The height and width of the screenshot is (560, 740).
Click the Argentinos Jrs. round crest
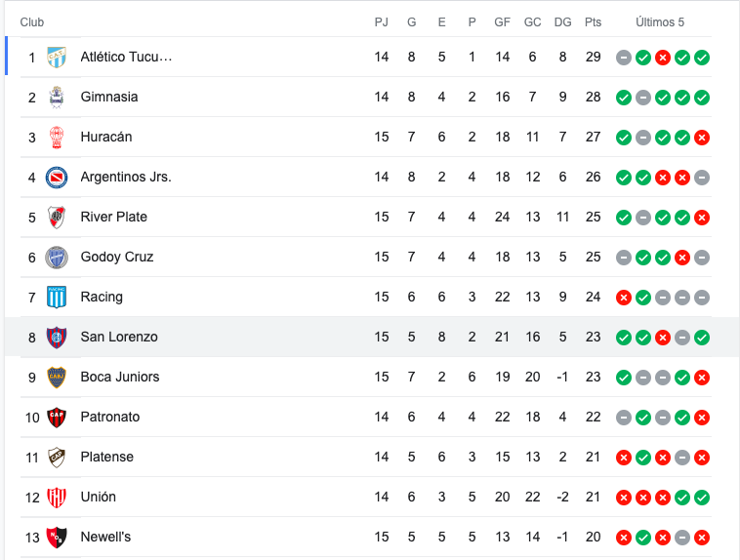coord(57,178)
